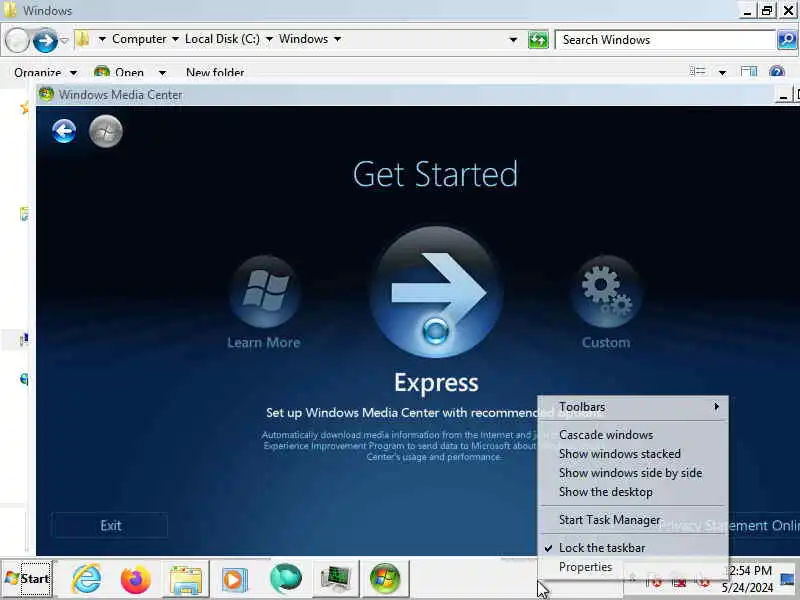This screenshot has width=800, height=600.
Task: Click the Explorer forward arrow button
Action: pos(45,40)
